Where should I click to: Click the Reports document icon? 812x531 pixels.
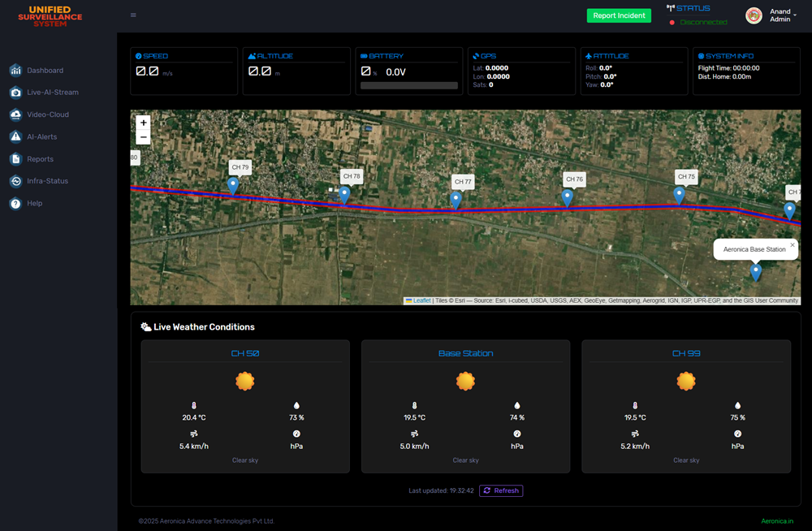click(x=15, y=159)
